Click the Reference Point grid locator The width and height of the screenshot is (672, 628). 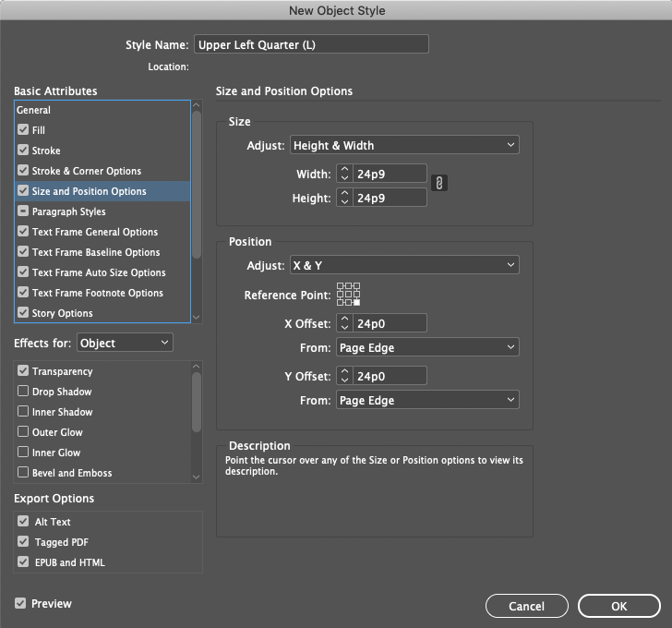tap(348, 294)
